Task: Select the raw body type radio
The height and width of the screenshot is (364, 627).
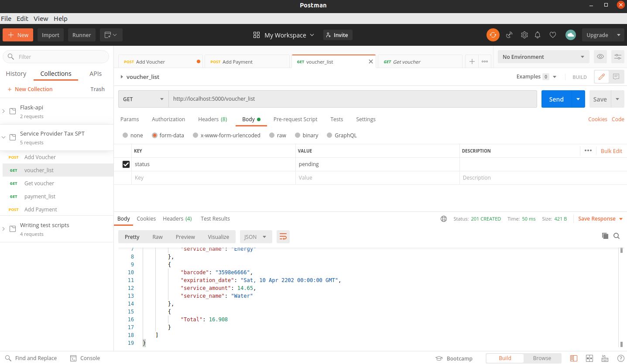Action: (x=272, y=136)
